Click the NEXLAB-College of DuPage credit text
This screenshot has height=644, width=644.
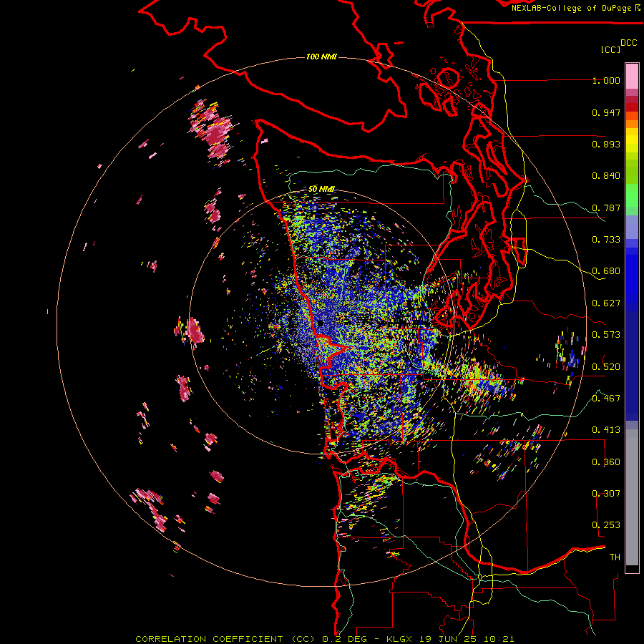(571, 8)
